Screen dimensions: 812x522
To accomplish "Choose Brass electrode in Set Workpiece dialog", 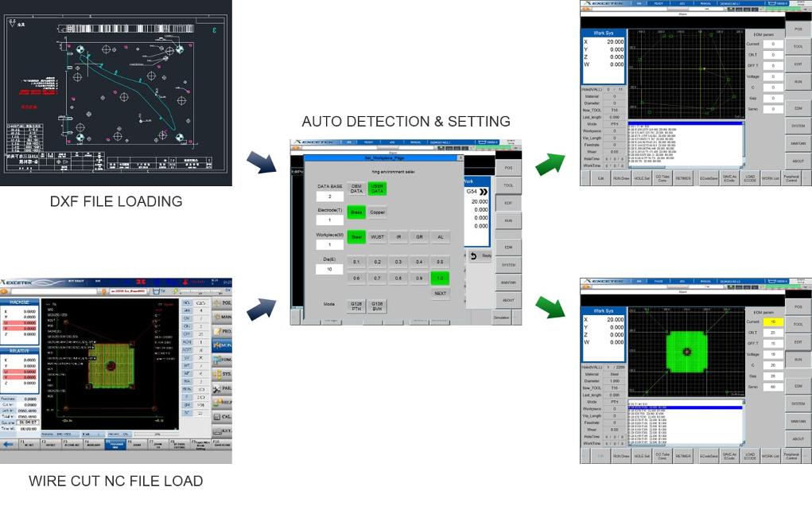I will point(356,212).
